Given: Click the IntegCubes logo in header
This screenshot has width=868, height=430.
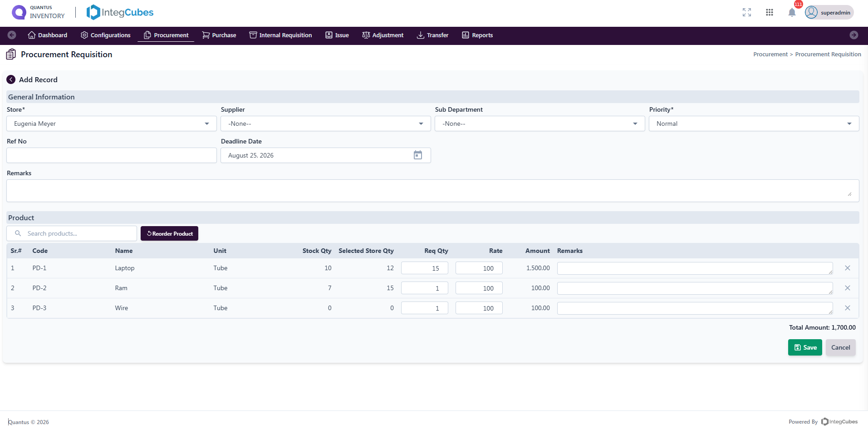Looking at the screenshot, I should [120, 12].
